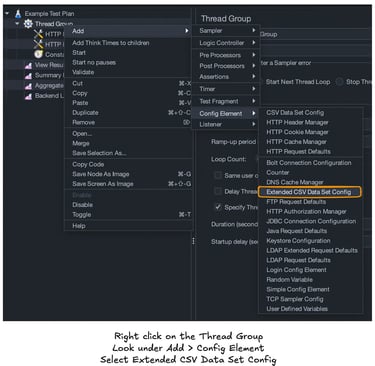Open Help from the context menu
This screenshot has height=366, width=375.
(x=128, y=226)
